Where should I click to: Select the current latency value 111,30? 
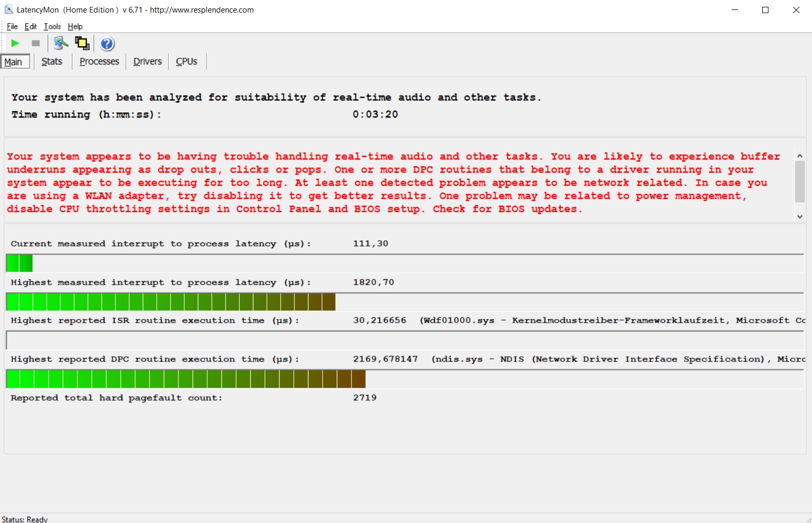(370, 243)
